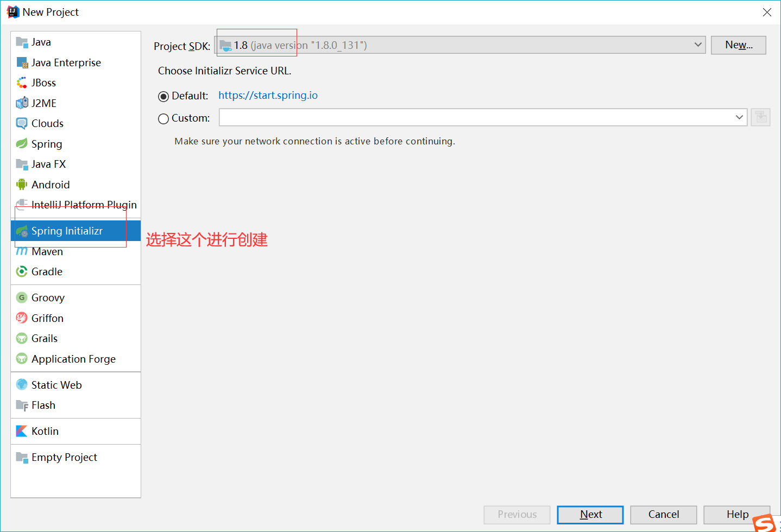Screen dimensions: 781x532
Task: Choose Java project type
Action: pyautogui.click(x=75, y=42)
